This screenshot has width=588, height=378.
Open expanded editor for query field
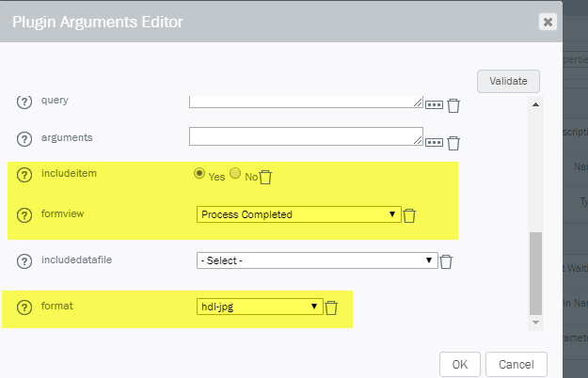[x=434, y=105]
